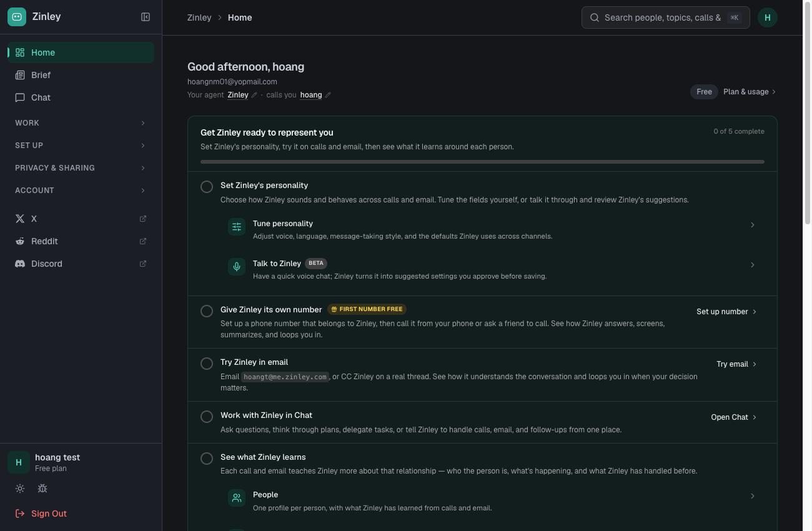Click the search magnifier icon
The width and height of the screenshot is (812, 531).
pos(595,17)
